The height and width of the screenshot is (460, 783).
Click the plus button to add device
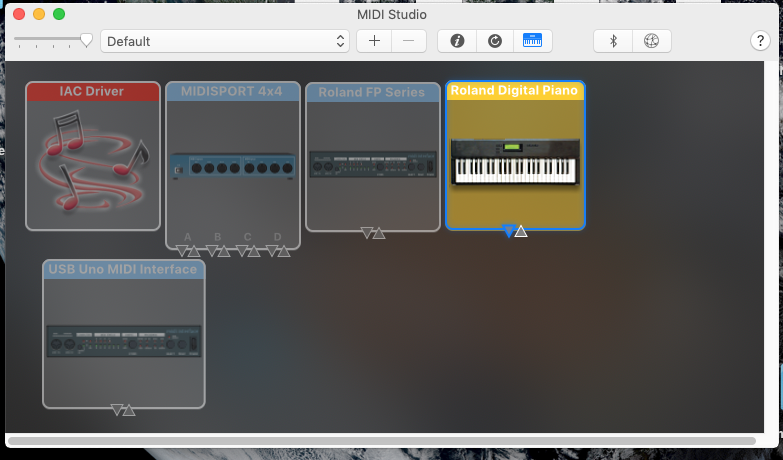point(374,41)
